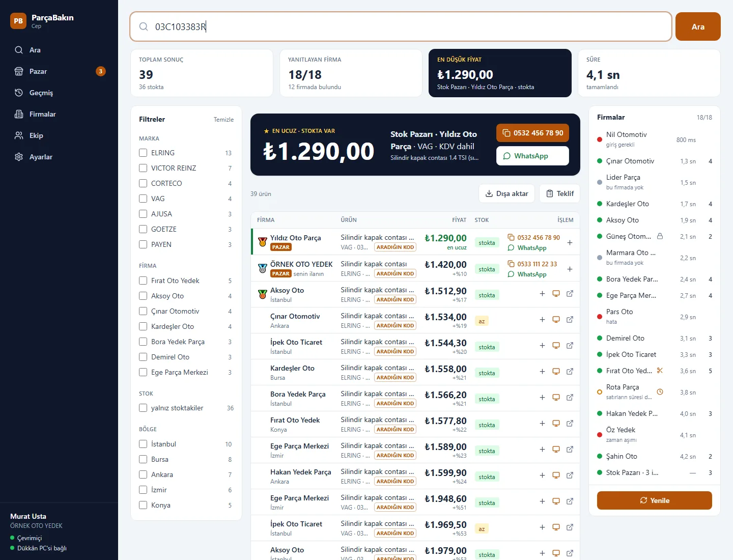
Task: Click the FİYAT column header
Action: tap(459, 220)
